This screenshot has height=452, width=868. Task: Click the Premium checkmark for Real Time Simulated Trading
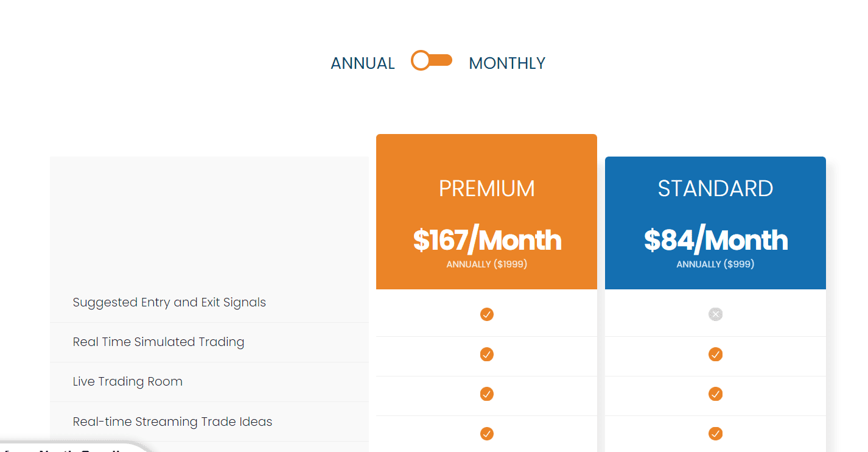pyautogui.click(x=487, y=355)
